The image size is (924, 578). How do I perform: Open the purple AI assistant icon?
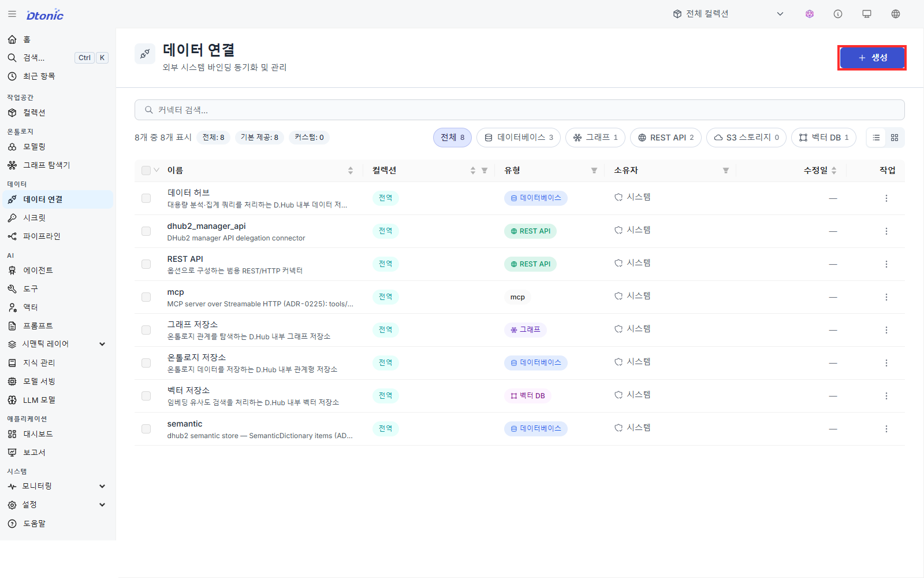click(810, 14)
